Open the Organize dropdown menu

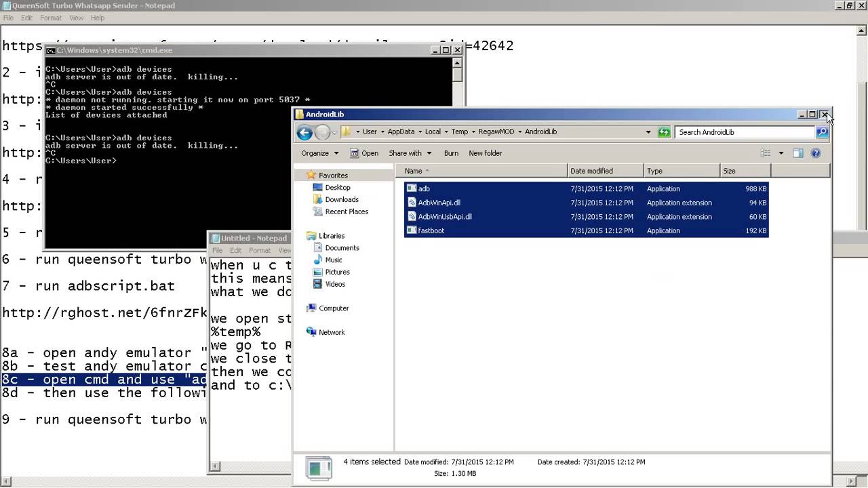click(x=319, y=153)
